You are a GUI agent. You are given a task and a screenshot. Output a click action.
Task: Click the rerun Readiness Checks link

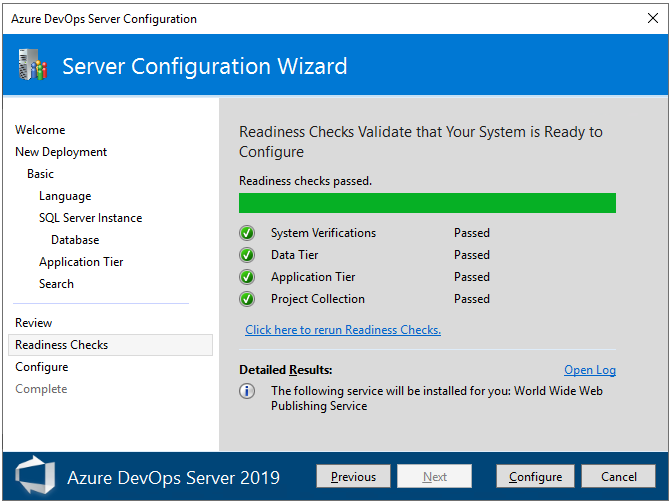click(x=343, y=330)
